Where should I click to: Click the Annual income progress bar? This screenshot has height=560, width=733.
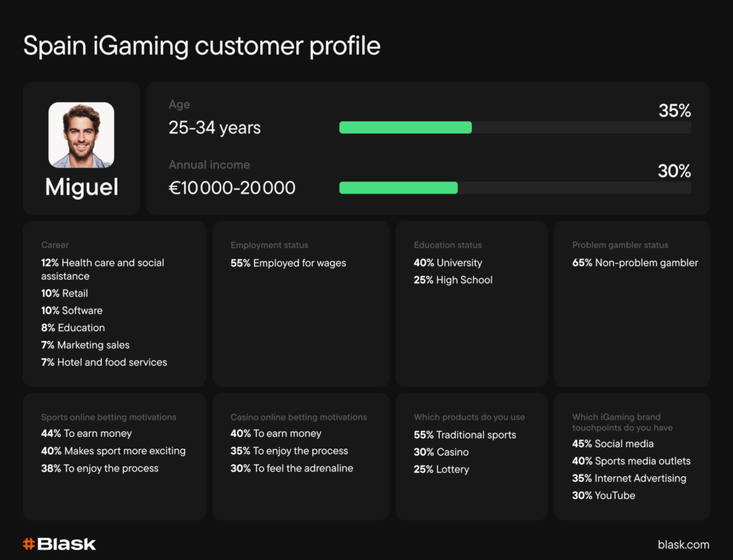[515, 187]
